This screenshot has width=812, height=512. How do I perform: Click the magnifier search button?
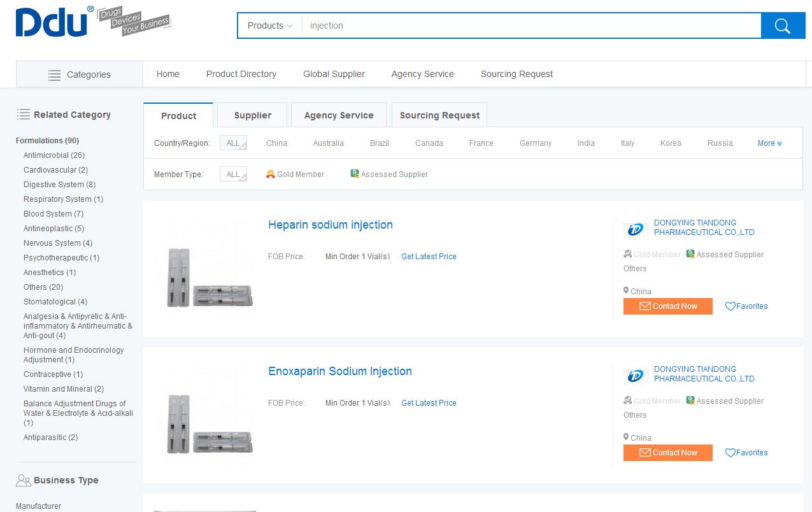(783, 26)
